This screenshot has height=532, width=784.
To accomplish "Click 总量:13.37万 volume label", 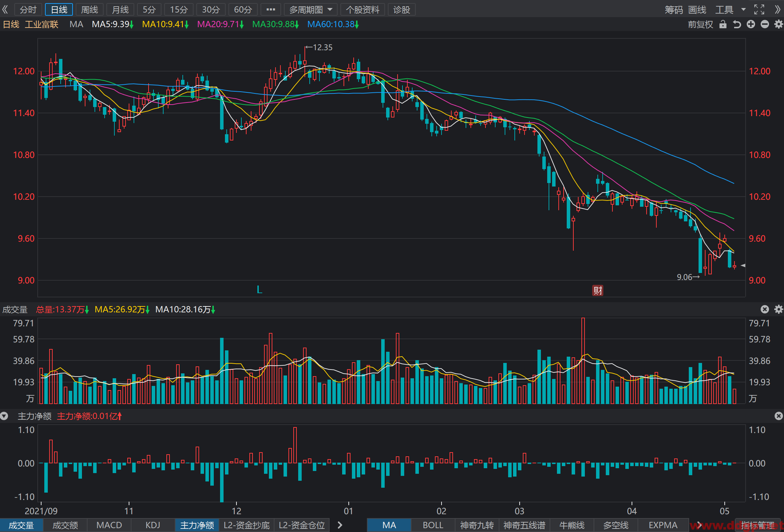I will pos(62,309).
